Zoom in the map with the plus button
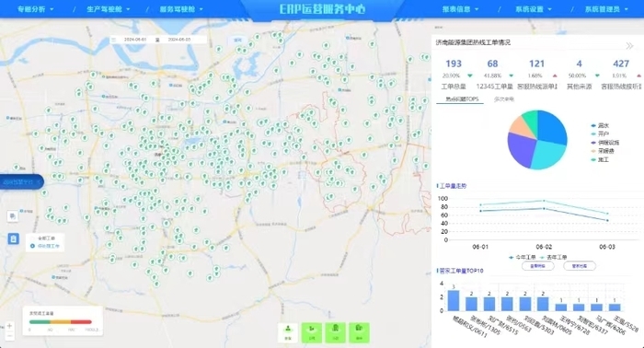The height and width of the screenshot is (348, 644). click(x=9, y=326)
